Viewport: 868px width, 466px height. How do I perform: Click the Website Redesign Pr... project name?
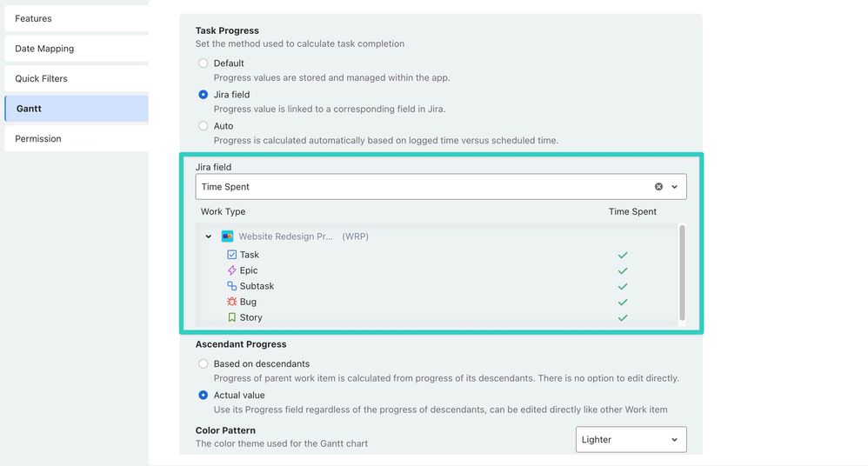(285, 236)
